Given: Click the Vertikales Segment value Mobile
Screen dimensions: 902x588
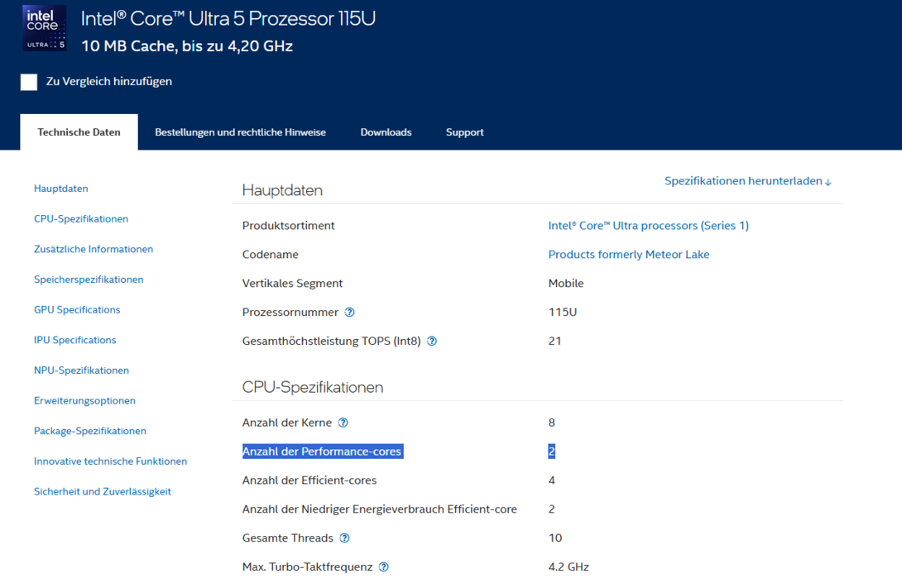Looking at the screenshot, I should 566,284.
